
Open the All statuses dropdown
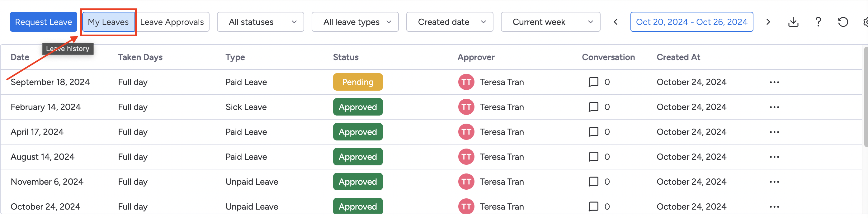[260, 21]
